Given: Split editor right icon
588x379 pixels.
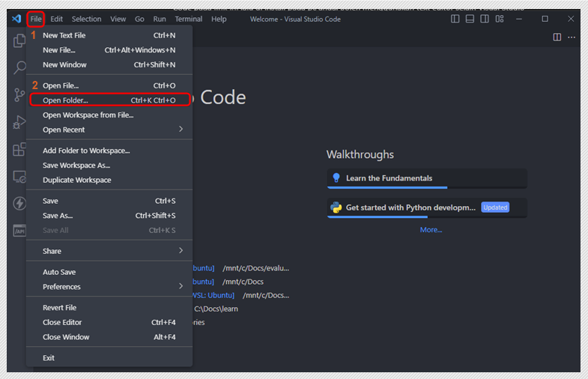Looking at the screenshot, I should click(557, 37).
